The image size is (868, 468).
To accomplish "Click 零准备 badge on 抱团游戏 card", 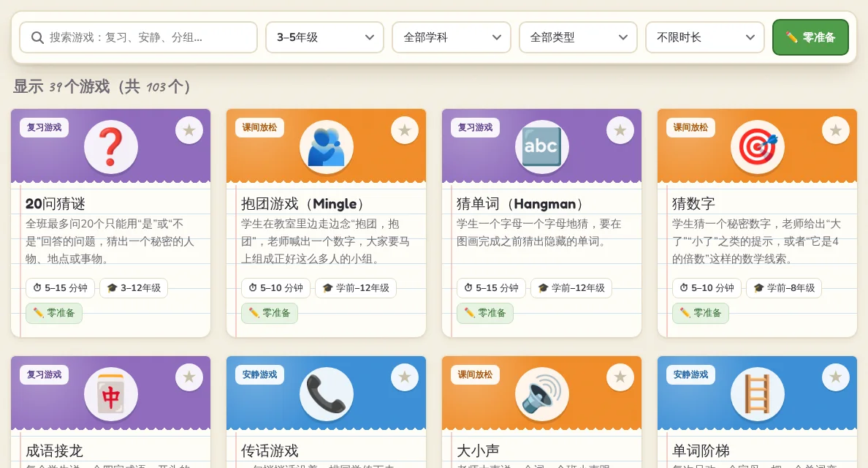I will [270, 314].
